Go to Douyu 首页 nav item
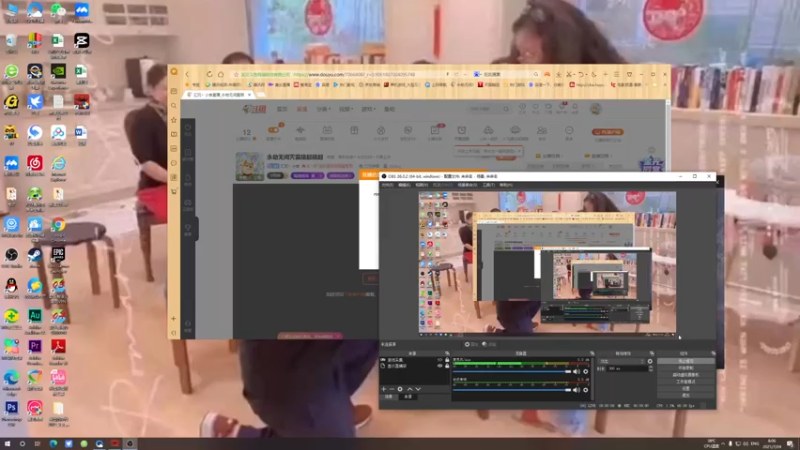800x450 pixels. (x=282, y=109)
